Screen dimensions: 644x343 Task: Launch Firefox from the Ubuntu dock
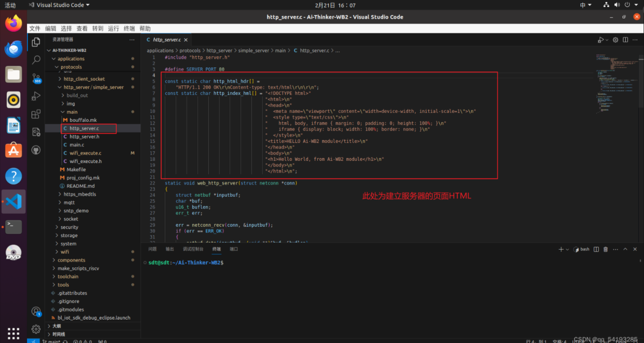tap(13, 23)
